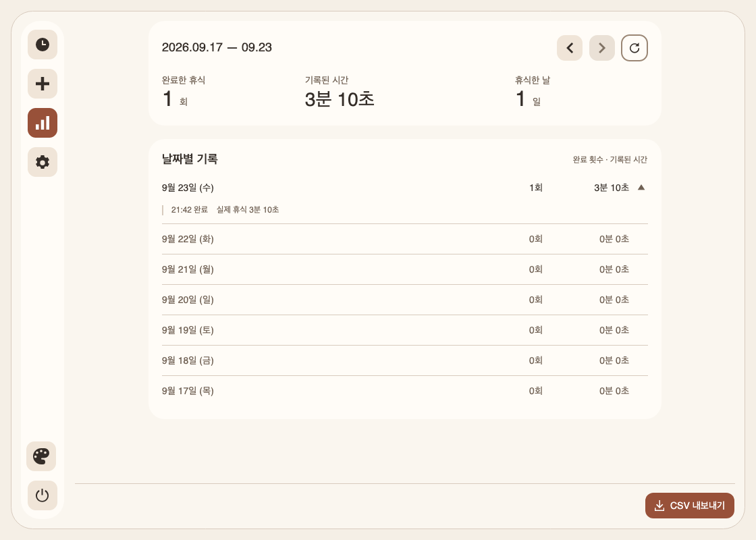Click the 2026.09.17 — 09.23 date range
Screen dimensions: 756x540
[217, 47]
